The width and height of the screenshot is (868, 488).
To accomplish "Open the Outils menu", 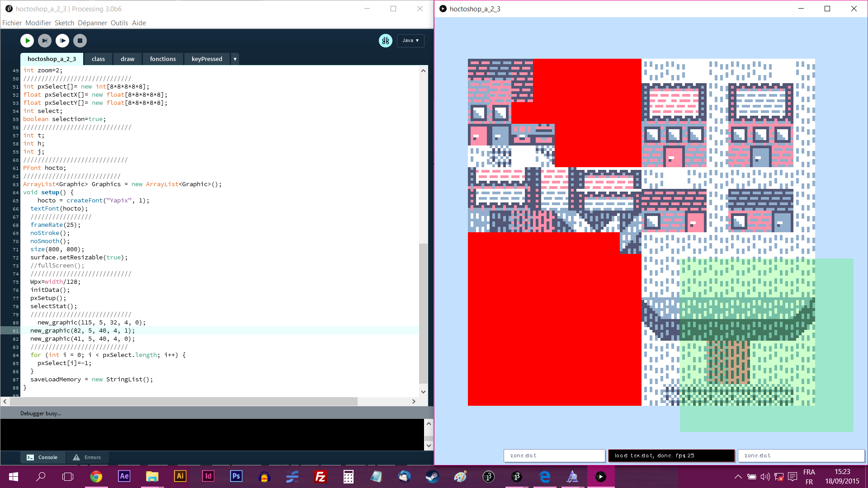I will pyautogui.click(x=119, y=23).
